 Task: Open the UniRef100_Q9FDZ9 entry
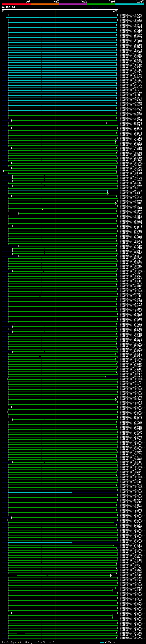[x=131, y=85]
